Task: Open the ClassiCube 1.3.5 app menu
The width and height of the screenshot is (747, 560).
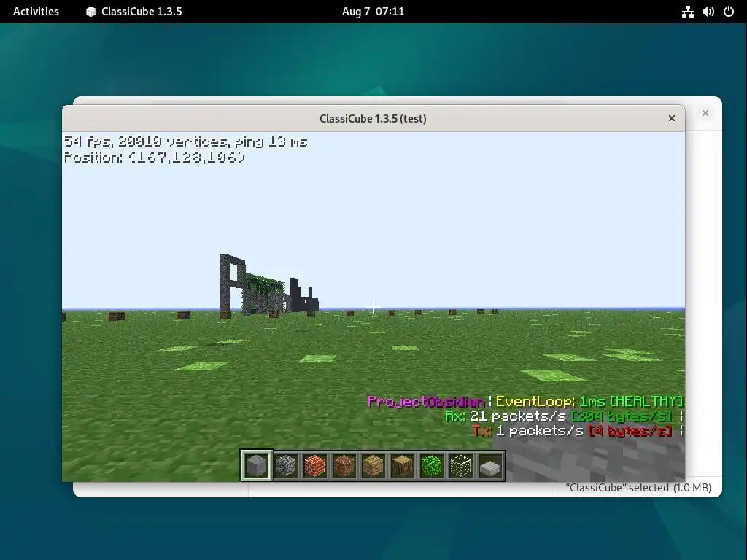Action: click(x=134, y=12)
